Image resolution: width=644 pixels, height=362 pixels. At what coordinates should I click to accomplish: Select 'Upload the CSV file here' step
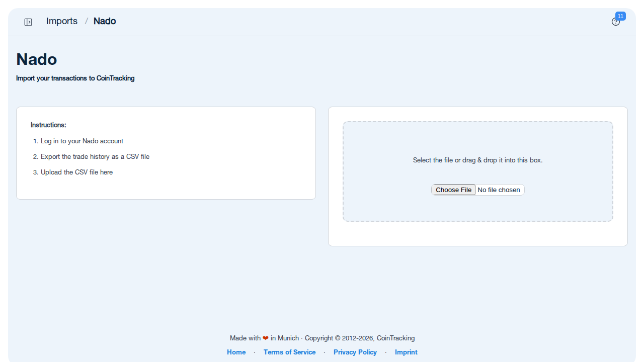pos(76,172)
